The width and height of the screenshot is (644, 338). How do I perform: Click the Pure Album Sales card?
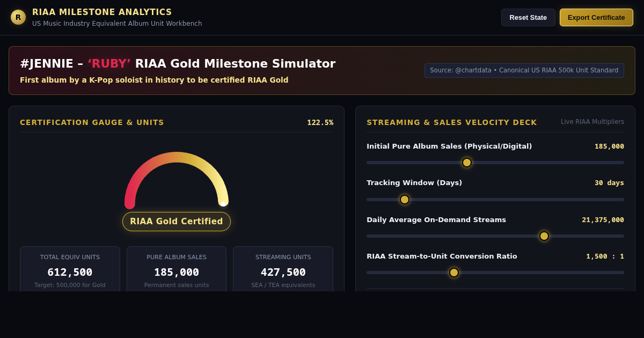(177, 269)
